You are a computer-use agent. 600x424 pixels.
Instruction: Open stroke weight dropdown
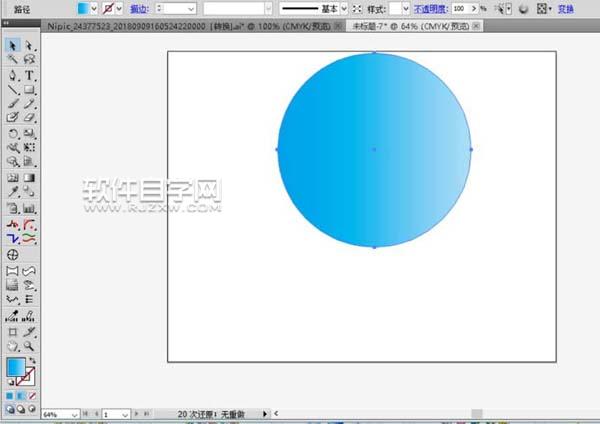[x=191, y=8]
